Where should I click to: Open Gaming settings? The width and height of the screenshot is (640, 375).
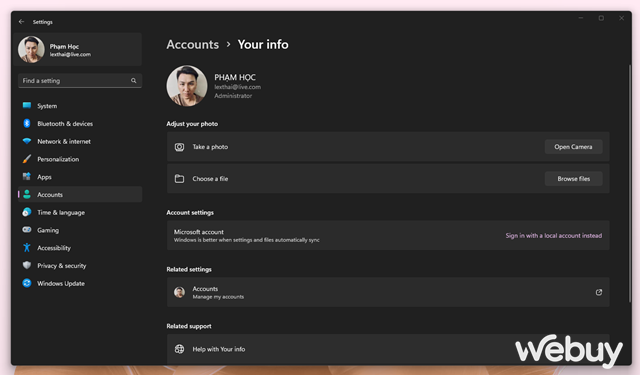(x=80, y=230)
